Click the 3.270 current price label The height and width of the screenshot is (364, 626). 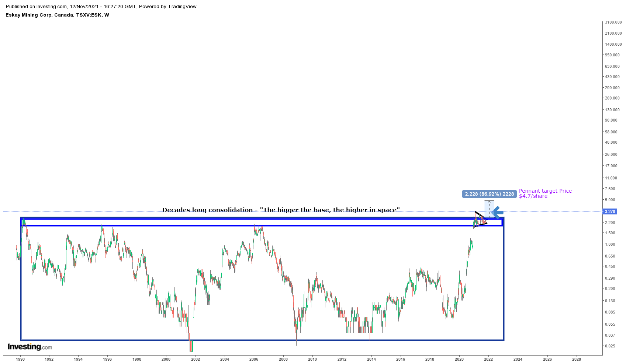click(610, 211)
